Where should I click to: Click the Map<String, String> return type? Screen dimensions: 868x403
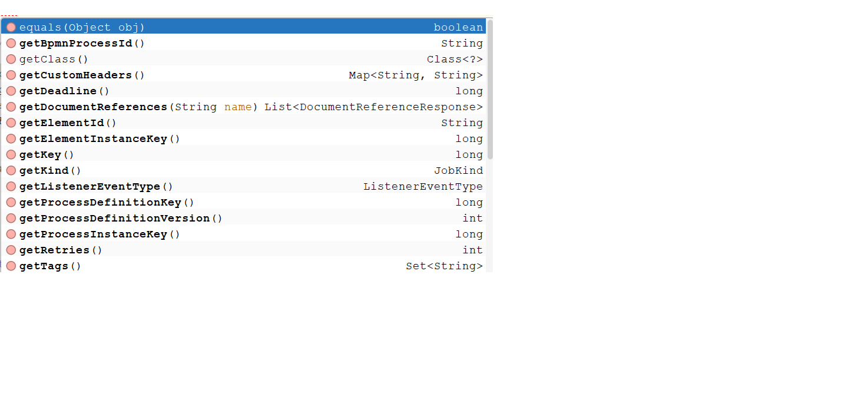coord(415,75)
